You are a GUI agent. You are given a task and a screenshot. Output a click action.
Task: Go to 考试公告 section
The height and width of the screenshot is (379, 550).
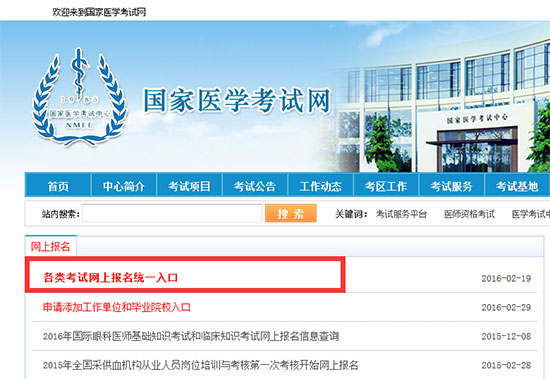pyautogui.click(x=255, y=186)
